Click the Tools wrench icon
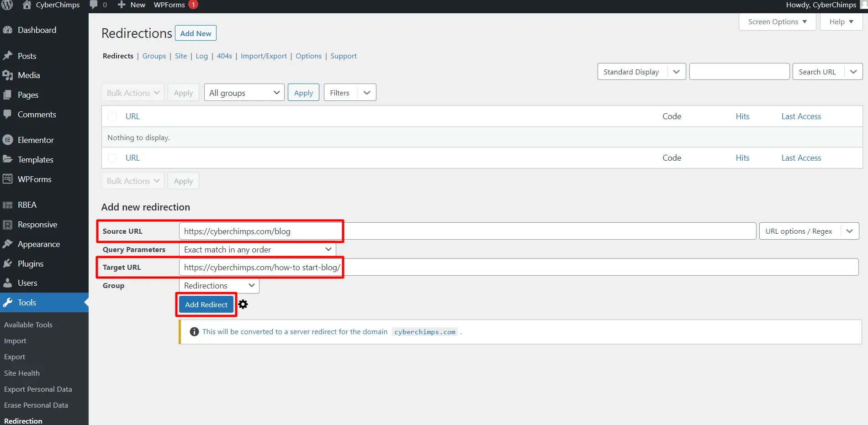 click(x=7, y=302)
